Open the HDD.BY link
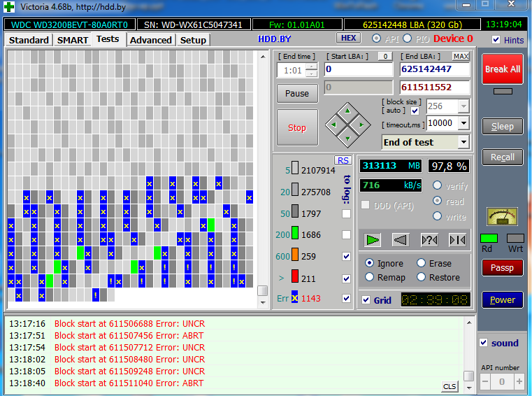This screenshot has height=396, width=532. tap(274, 39)
